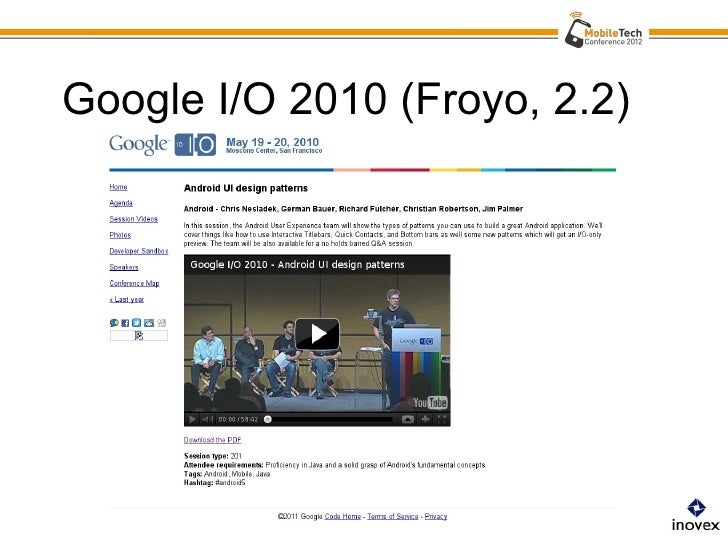Image resolution: width=728 pixels, height=546 pixels.
Task: Open the Privacy footer link
Action: pyautogui.click(x=436, y=516)
